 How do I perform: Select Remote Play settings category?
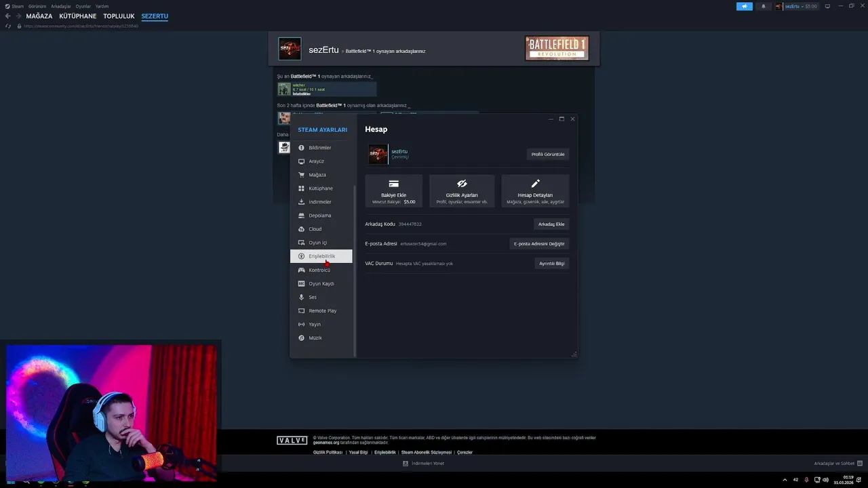coord(321,310)
